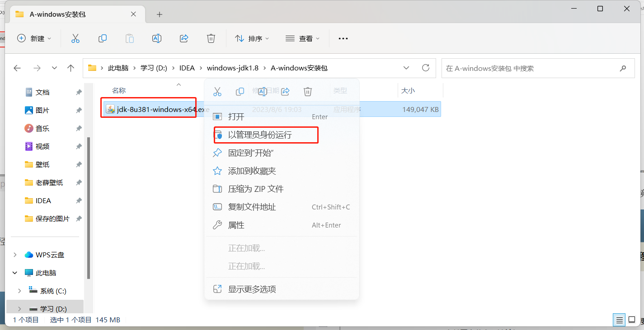Rename the file via the context menu rename icon
644x330 pixels.
tap(263, 92)
